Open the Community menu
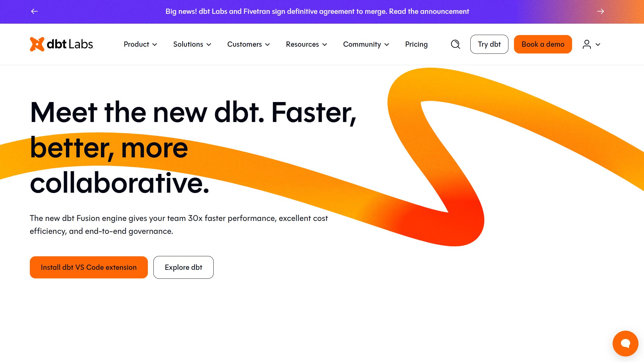Viewport: 644px width, 362px height. coord(366,44)
